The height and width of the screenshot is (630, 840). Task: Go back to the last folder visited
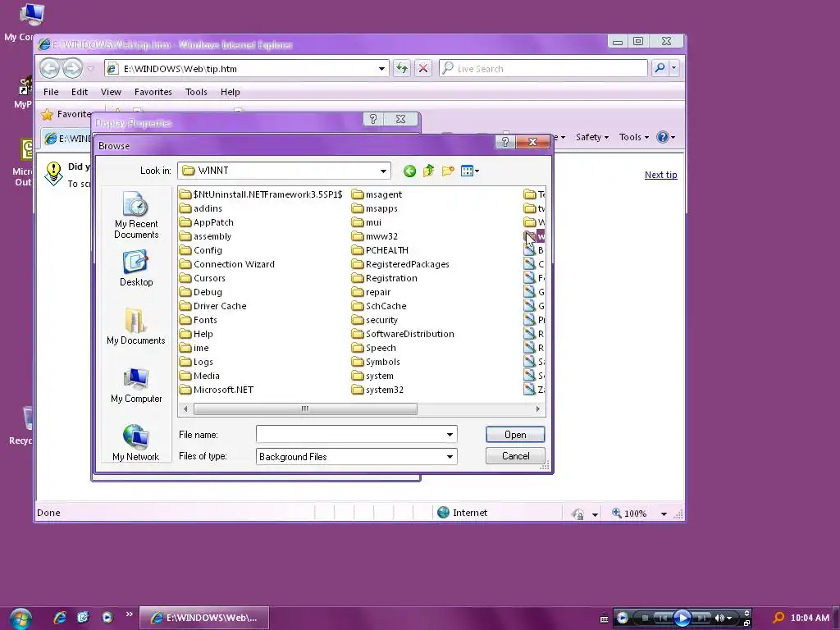click(x=409, y=171)
